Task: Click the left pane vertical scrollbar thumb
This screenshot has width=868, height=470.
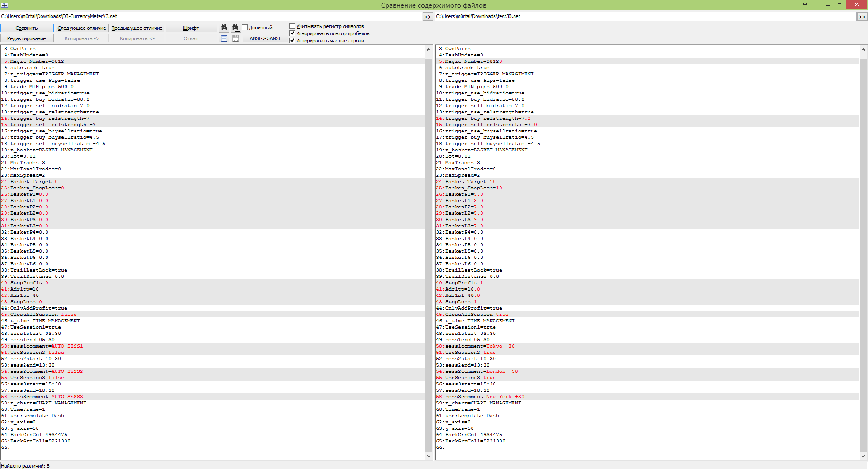Action: [x=429, y=255]
